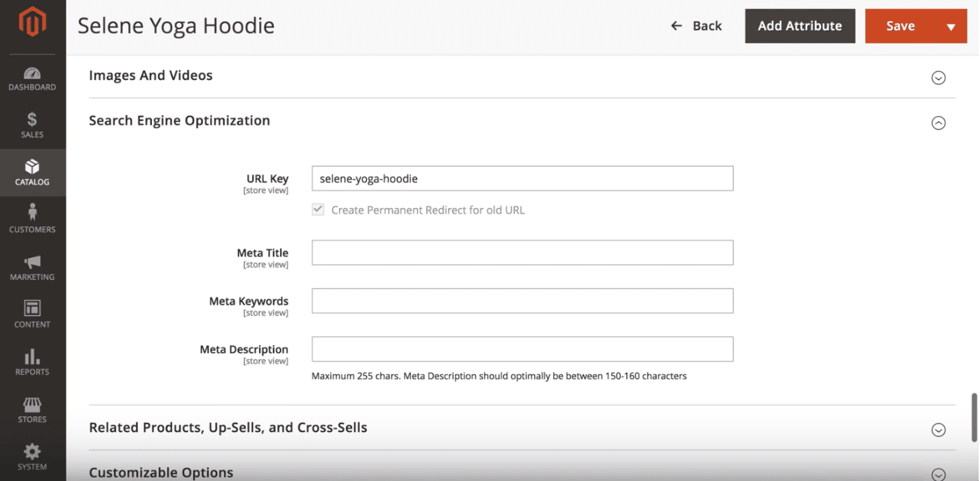Open the Save button dropdown arrow

[x=951, y=27]
